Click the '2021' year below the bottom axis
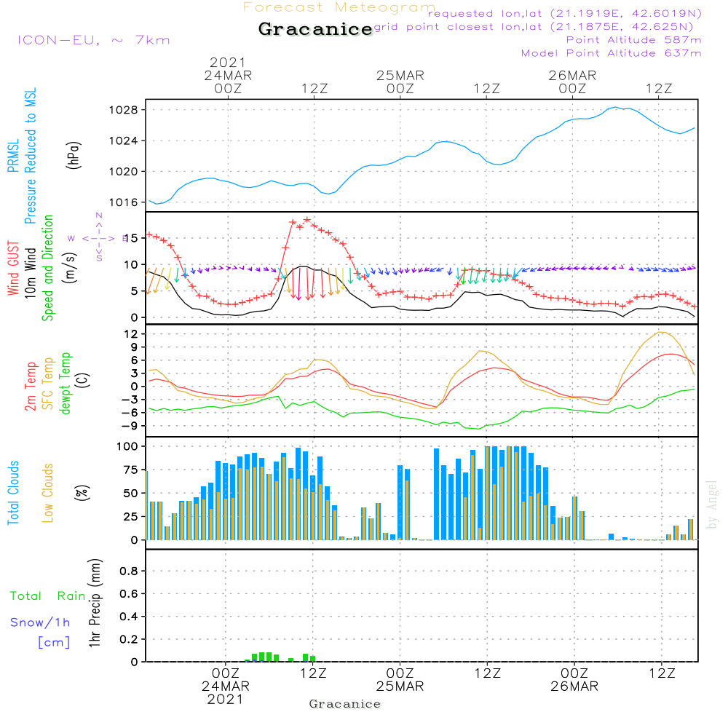This screenshot has width=728, height=728. pyautogui.click(x=225, y=700)
